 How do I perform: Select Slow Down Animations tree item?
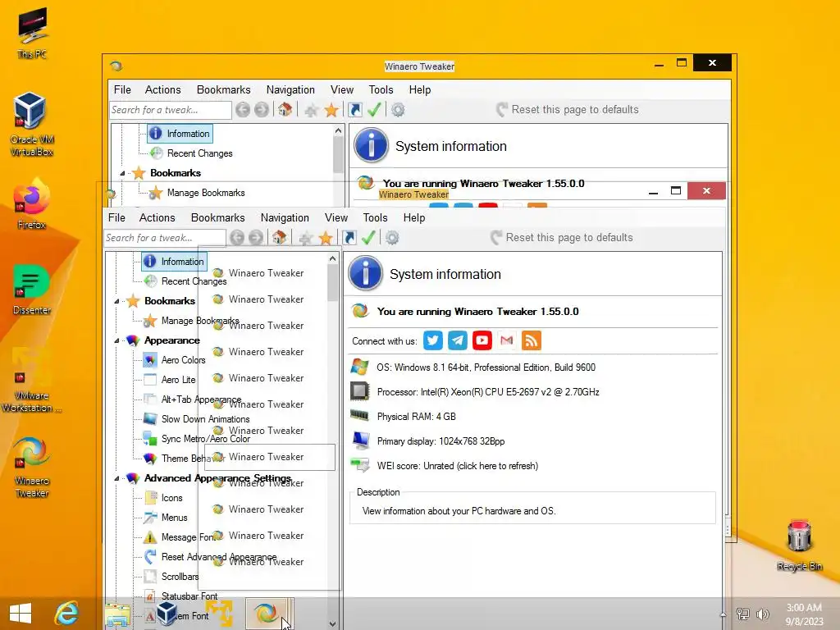[197, 419]
